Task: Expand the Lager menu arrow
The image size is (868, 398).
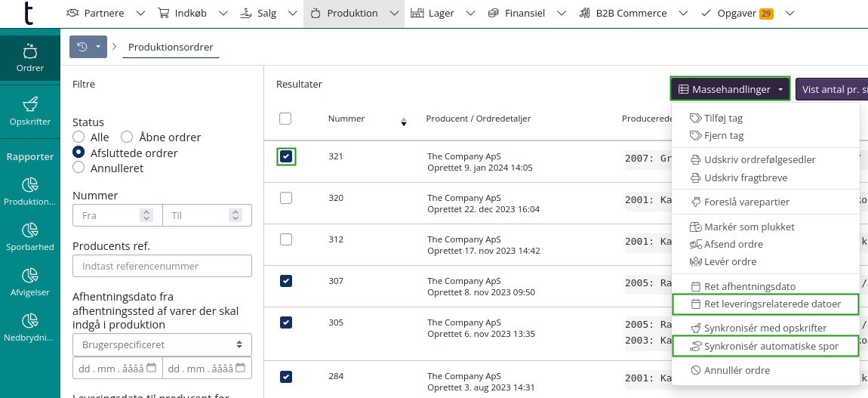Action: 470,14
